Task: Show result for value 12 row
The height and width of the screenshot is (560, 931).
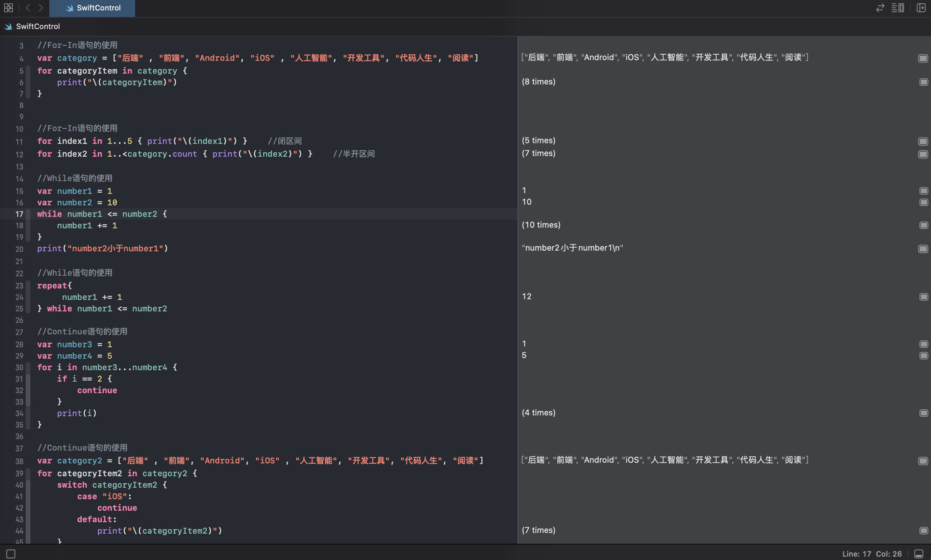Action: pyautogui.click(x=924, y=297)
